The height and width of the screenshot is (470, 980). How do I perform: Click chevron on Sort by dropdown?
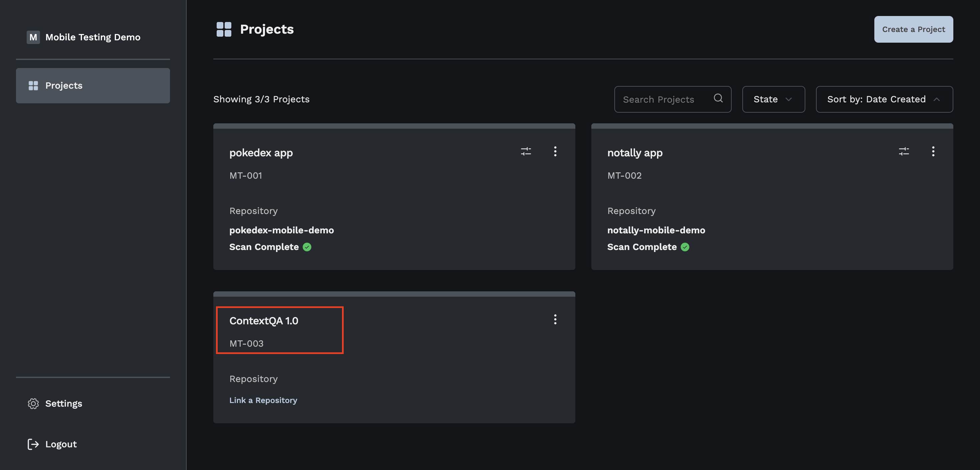(x=937, y=99)
